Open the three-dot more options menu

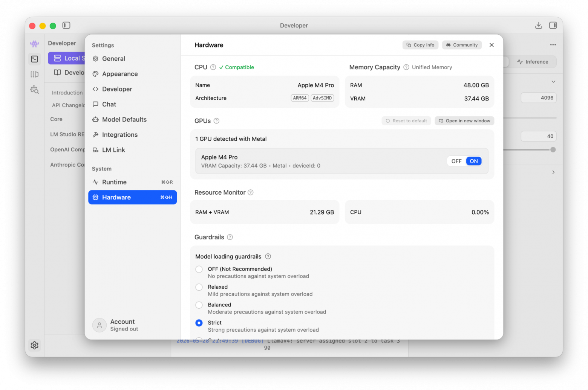click(553, 45)
